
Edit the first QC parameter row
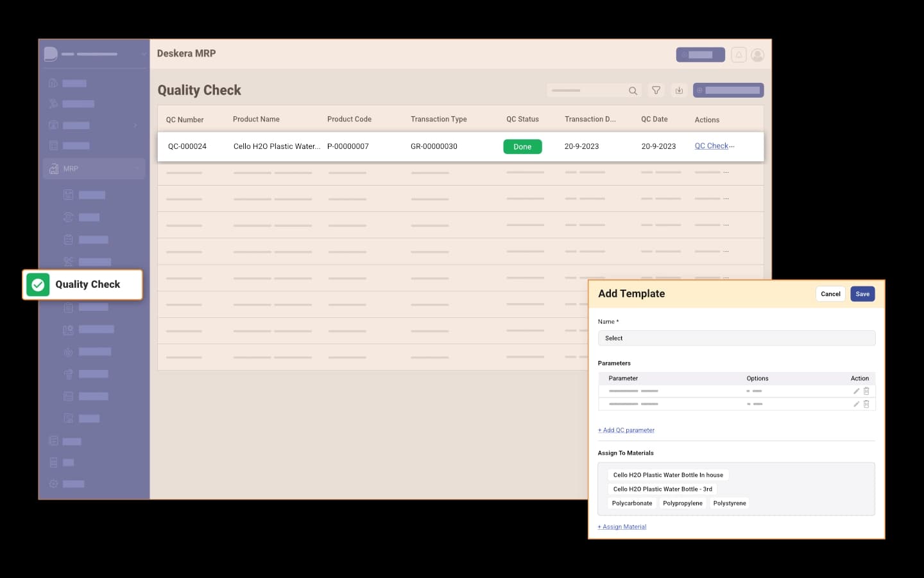click(856, 391)
